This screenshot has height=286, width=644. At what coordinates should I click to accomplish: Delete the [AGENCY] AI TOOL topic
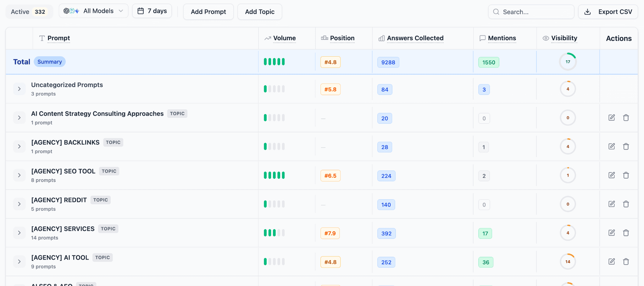click(x=626, y=261)
